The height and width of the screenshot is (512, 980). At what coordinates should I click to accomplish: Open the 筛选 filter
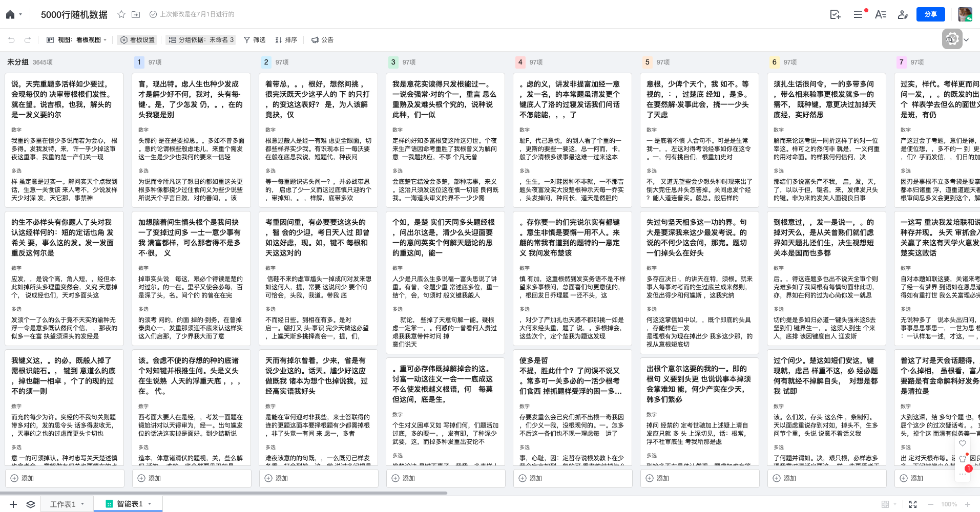click(x=255, y=39)
